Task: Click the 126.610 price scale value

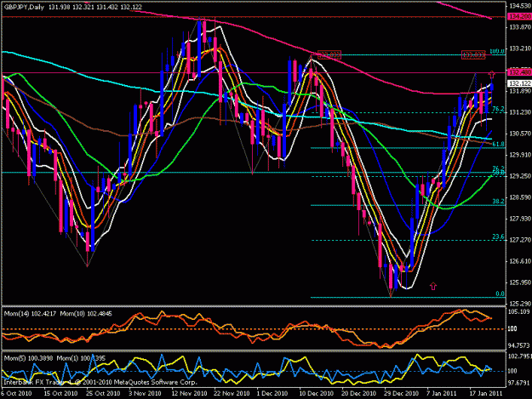Action: point(520,261)
